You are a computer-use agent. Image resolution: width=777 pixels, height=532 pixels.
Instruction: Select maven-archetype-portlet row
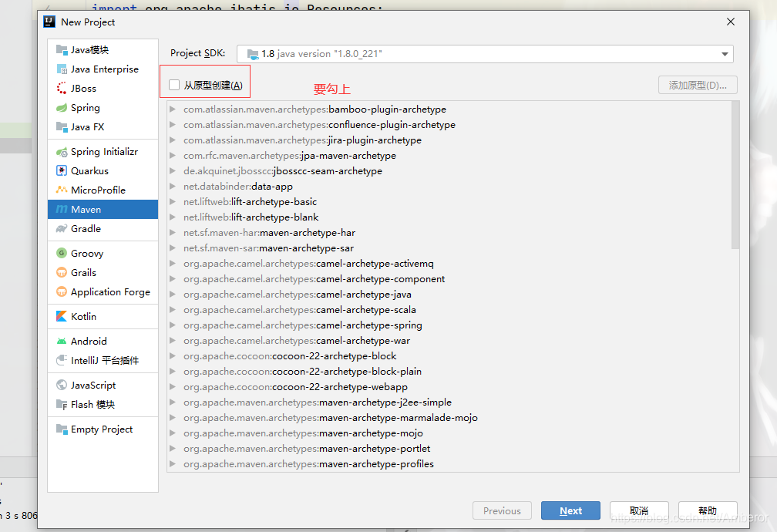(449, 448)
